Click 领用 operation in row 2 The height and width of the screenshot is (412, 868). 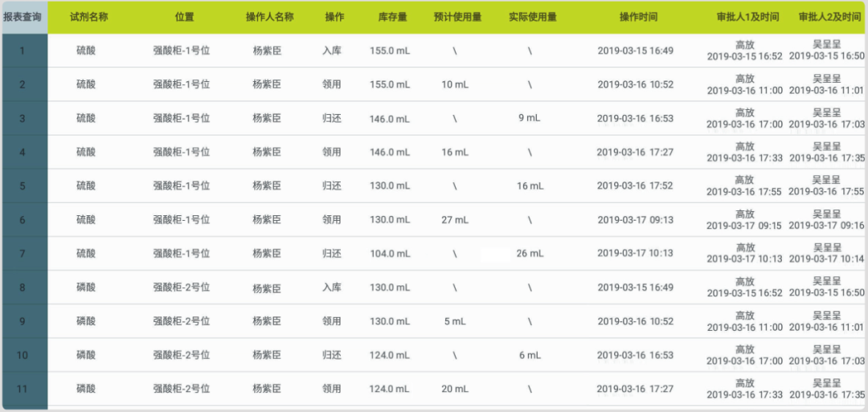[332, 84]
